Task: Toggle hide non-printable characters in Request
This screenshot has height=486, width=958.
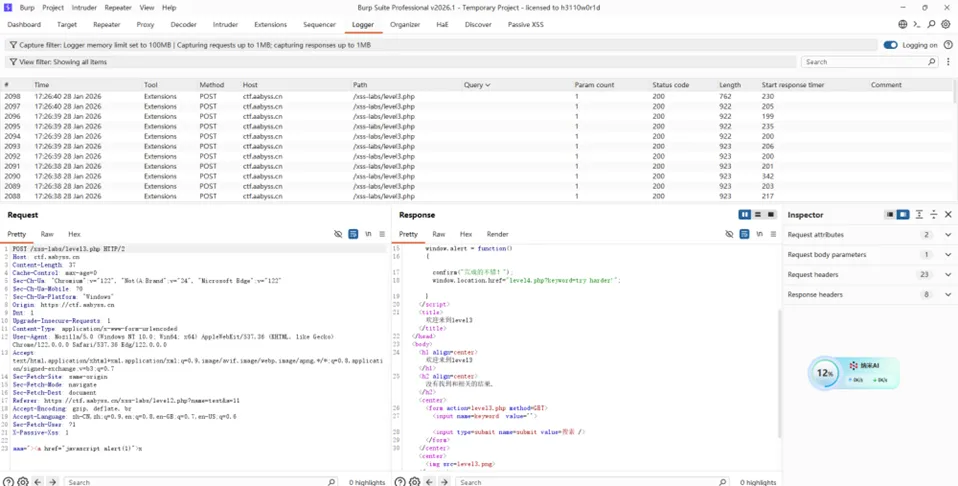Action: pyautogui.click(x=338, y=234)
